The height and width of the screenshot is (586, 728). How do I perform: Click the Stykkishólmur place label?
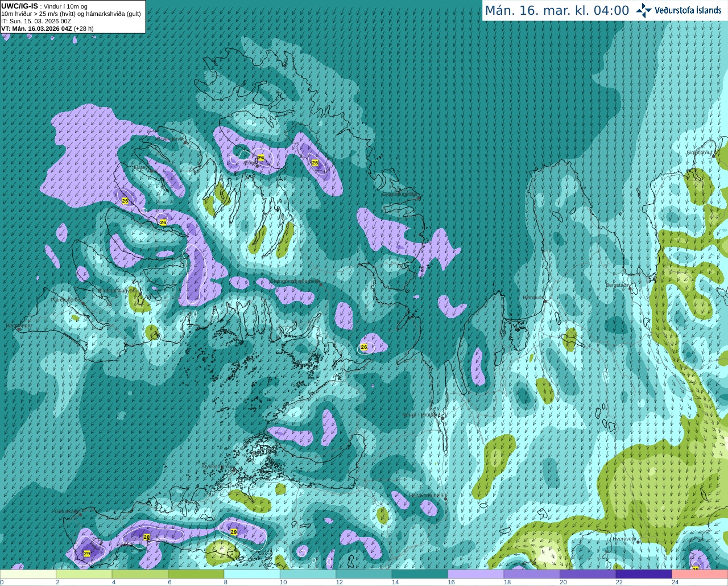click(218, 467)
